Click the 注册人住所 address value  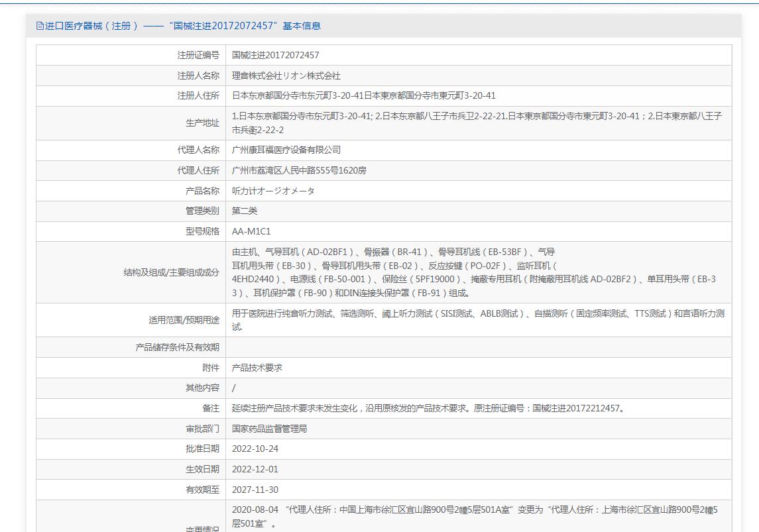coord(363,96)
